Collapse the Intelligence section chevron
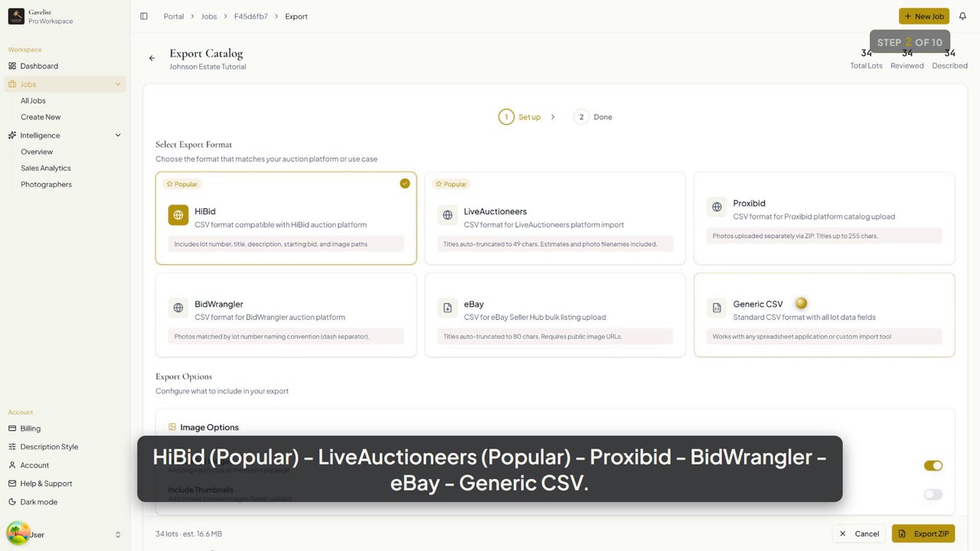The image size is (980, 551). pyautogui.click(x=118, y=135)
